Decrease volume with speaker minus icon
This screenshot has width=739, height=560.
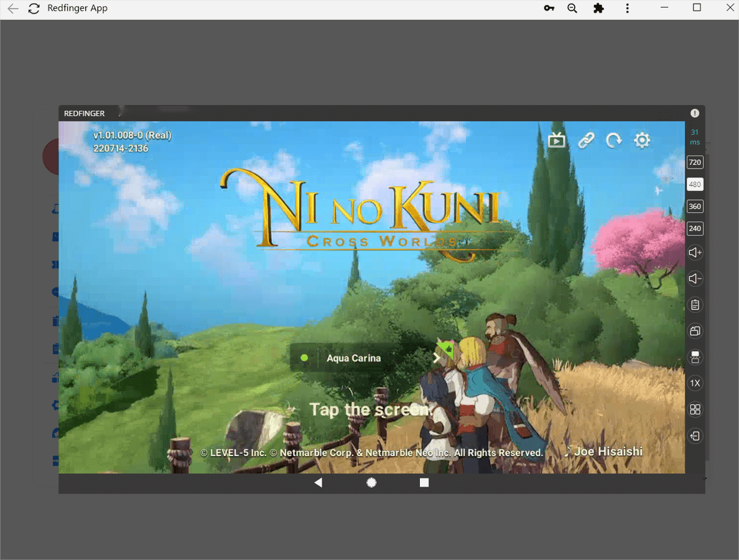click(x=695, y=279)
